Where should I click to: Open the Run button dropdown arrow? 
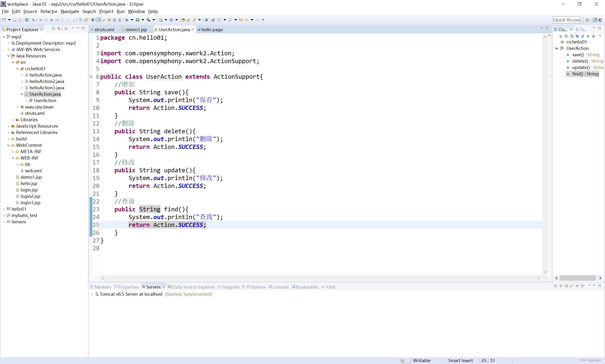pos(143,20)
